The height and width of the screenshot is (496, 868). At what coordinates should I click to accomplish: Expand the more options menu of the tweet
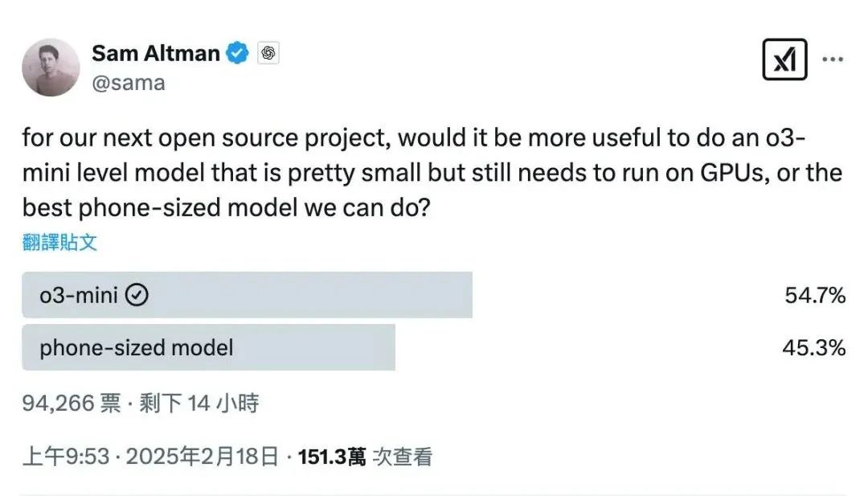coord(834,59)
